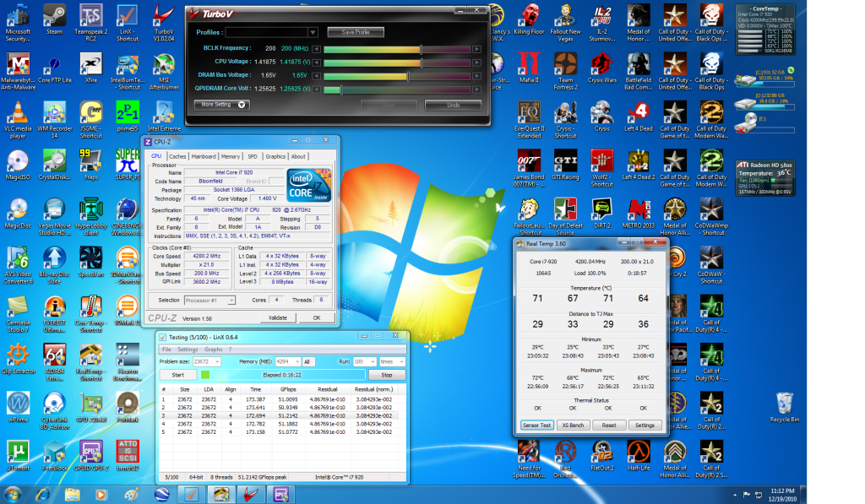
Task: Select the Fraps desktop icon
Action: click(91, 165)
